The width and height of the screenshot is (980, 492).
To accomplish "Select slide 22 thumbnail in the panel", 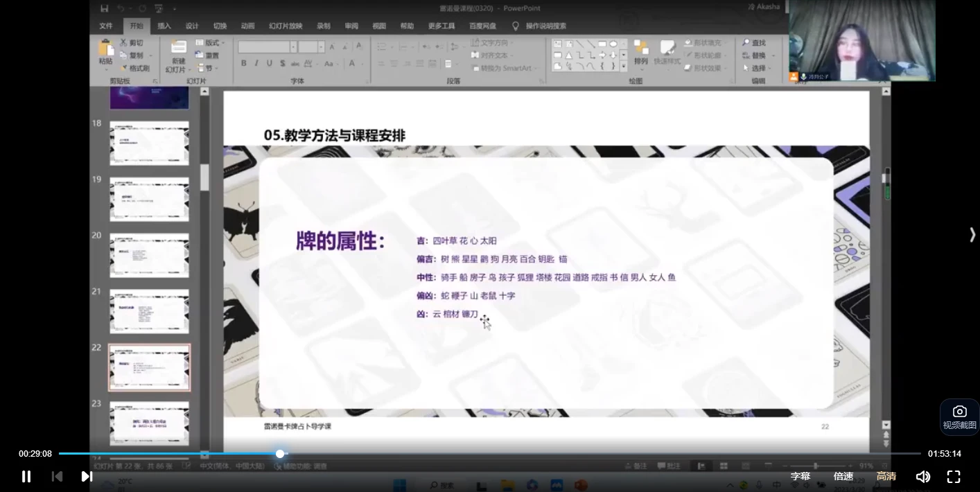I will (149, 367).
